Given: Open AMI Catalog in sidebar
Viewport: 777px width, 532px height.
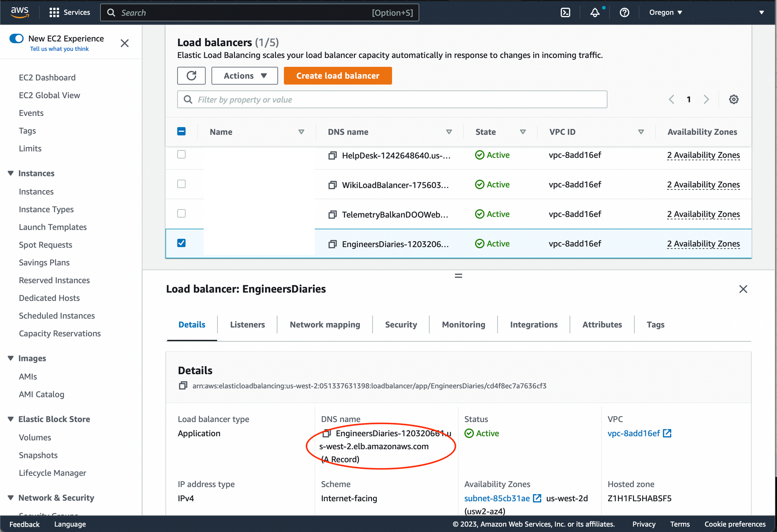Looking at the screenshot, I should pos(42,394).
